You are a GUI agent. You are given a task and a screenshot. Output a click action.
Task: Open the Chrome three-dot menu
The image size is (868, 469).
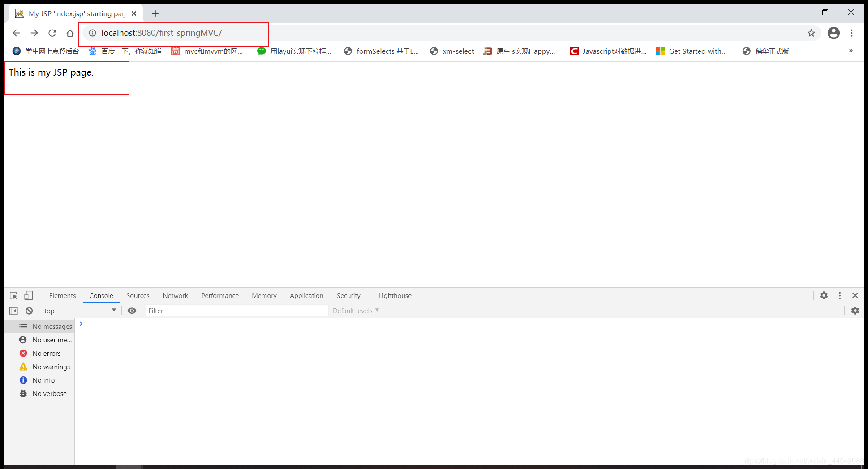(851, 33)
